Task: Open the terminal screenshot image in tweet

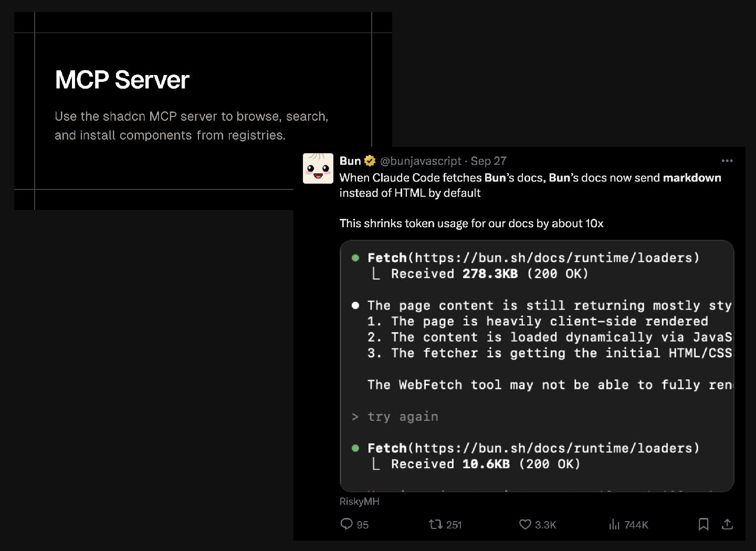Action: [537, 366]
